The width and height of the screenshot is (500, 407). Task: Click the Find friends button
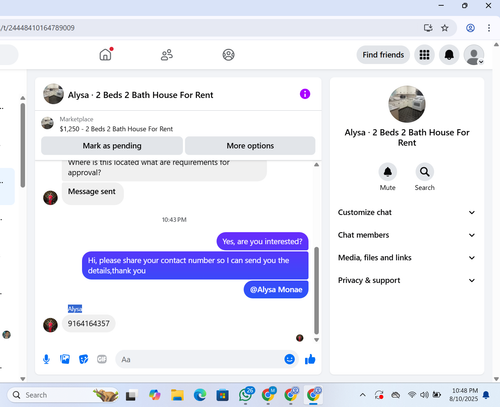383,55
